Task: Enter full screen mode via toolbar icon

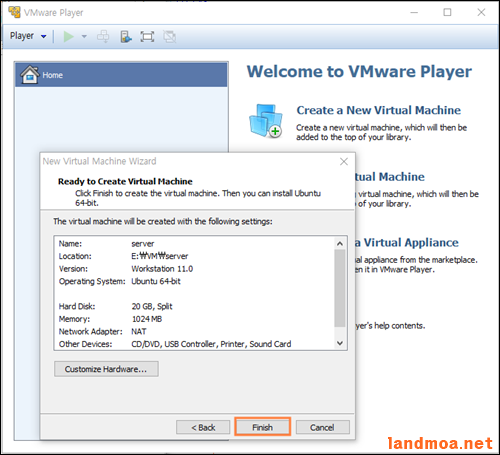Action: pyautogui.click(x=147, y=36)
